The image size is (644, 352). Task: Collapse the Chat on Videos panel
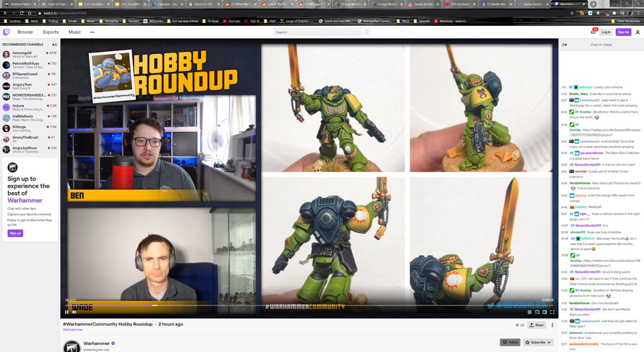tap(565, 45)
